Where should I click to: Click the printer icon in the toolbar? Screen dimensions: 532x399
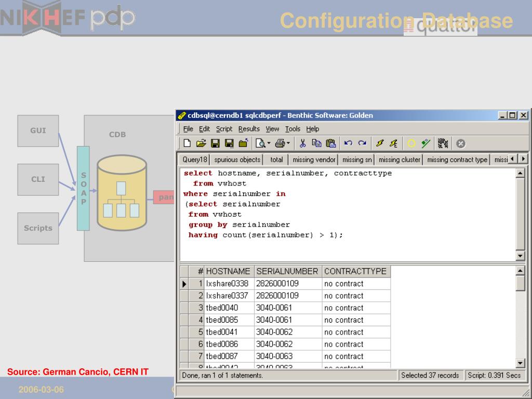(x=280, y=143)
